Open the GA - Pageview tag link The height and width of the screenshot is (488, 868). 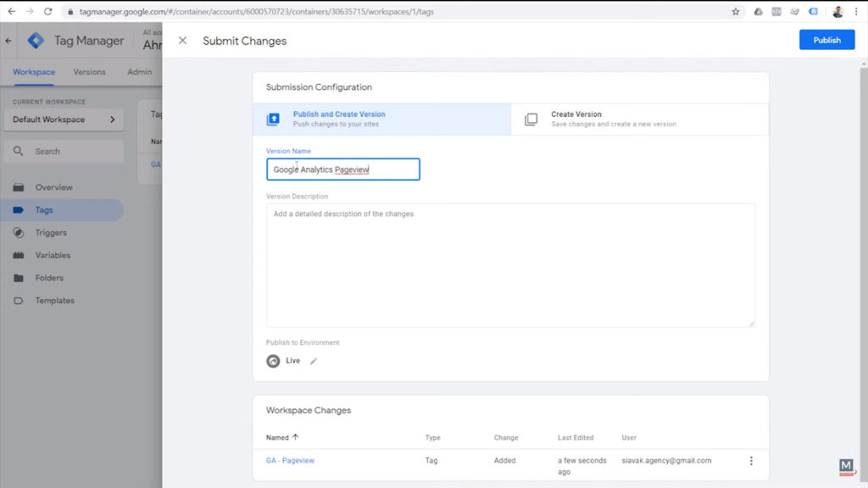tap(291, 461)
